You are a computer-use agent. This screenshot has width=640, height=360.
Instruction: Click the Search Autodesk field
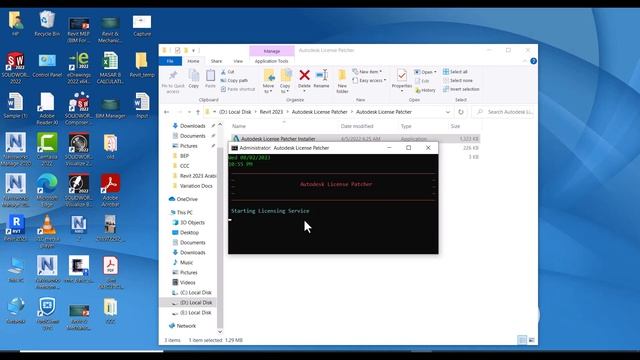[502, 112]
